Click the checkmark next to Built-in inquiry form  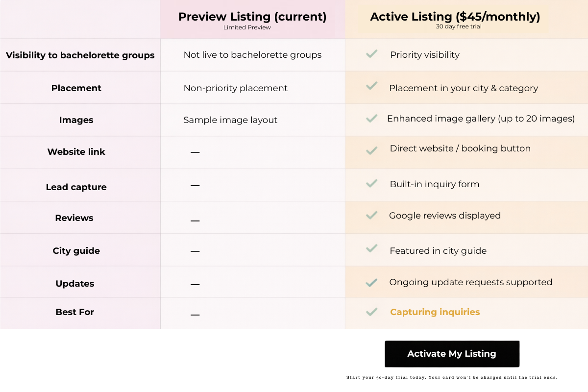(x=371, y=183)
